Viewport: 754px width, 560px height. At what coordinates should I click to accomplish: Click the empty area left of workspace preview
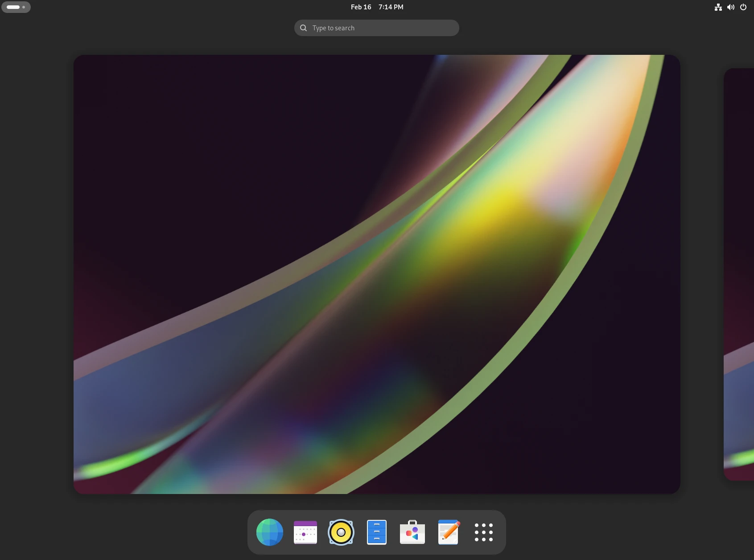36,274
